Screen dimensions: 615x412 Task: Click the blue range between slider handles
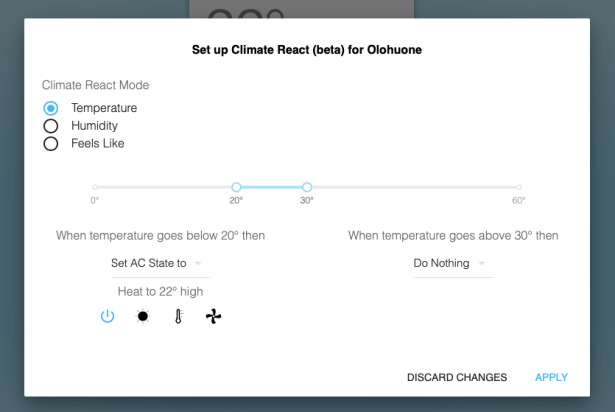(271, 187)
